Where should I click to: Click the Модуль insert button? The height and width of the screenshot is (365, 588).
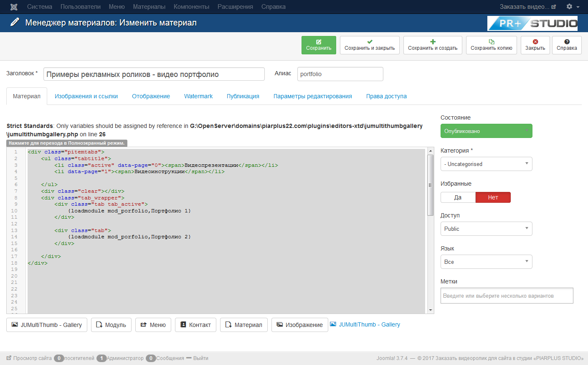tap(111, 325)
